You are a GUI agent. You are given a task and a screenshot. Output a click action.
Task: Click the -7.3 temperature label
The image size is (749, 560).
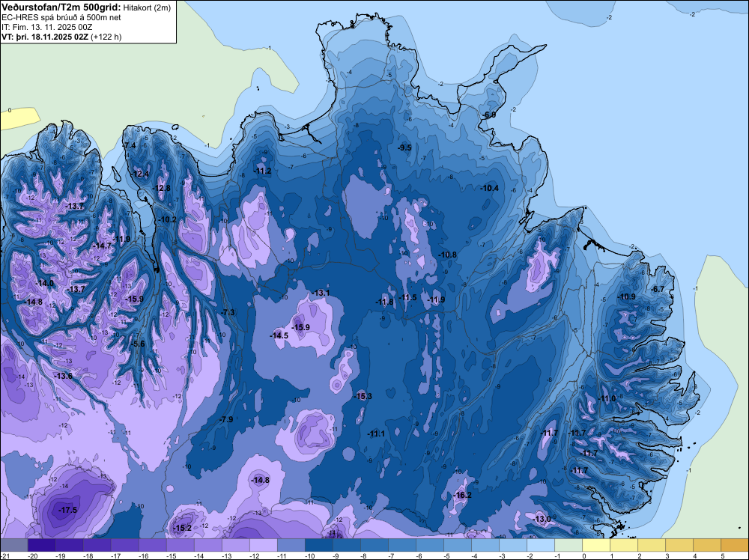tap(228, 312)
